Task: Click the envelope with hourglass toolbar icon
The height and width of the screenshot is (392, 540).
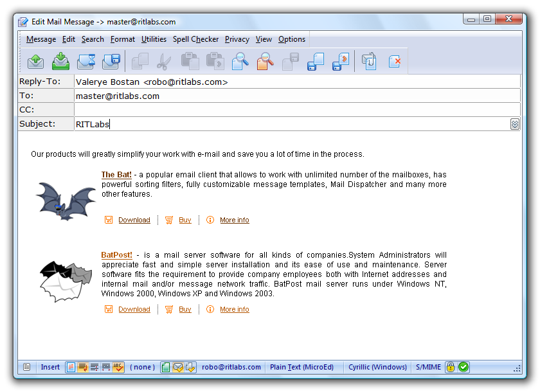Action: click(85, 61)
